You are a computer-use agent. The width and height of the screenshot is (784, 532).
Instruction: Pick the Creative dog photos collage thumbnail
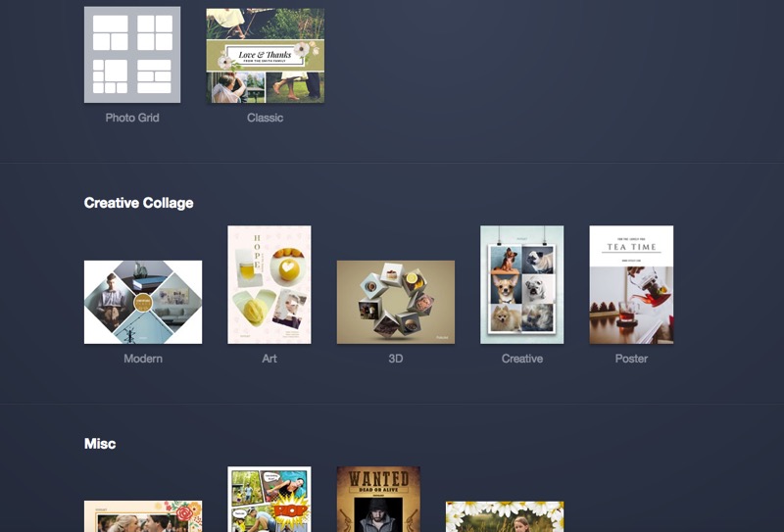(x=522, y=284)
